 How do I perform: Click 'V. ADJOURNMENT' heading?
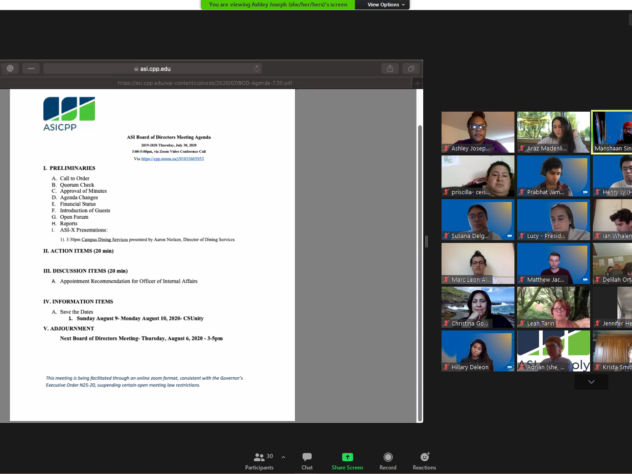[x=69, y=328]
